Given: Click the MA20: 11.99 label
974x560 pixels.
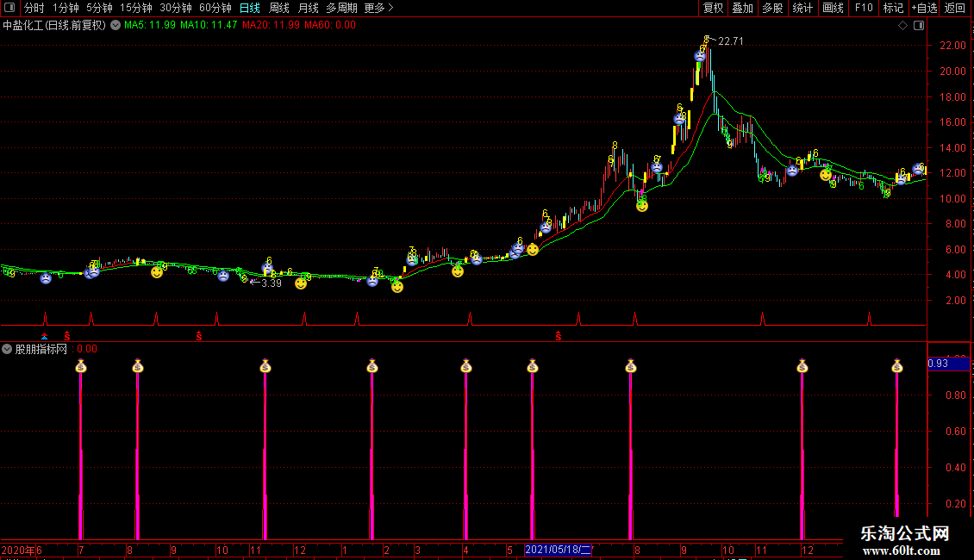Looking at the screenshot, I should pos(271,26).
